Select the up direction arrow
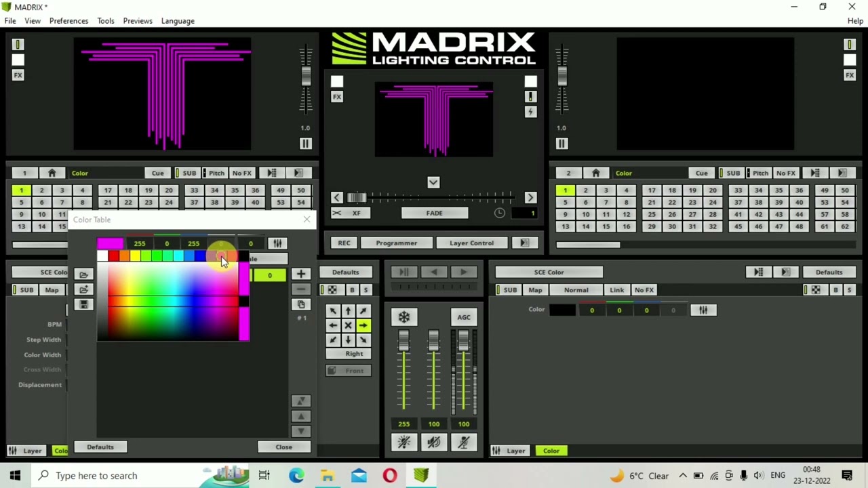The width and height of the screenshot is (868, 488). [348, 310]
